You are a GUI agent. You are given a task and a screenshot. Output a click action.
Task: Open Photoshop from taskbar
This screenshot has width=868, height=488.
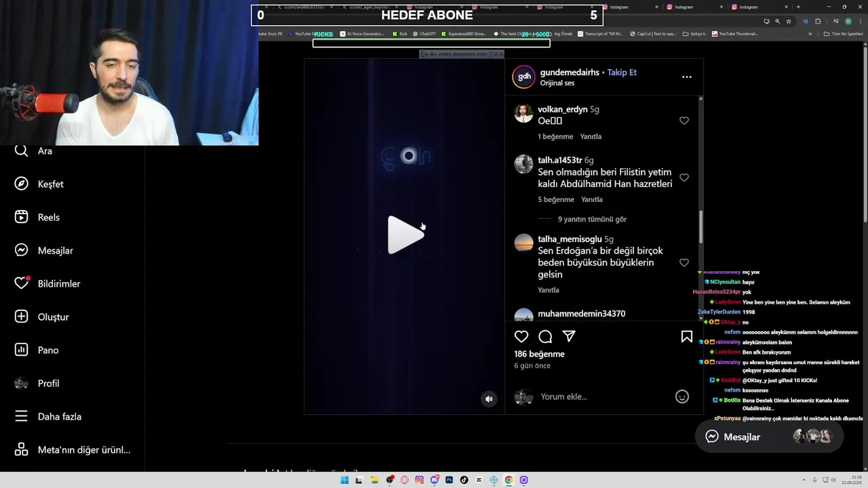[x=449, y=480]
